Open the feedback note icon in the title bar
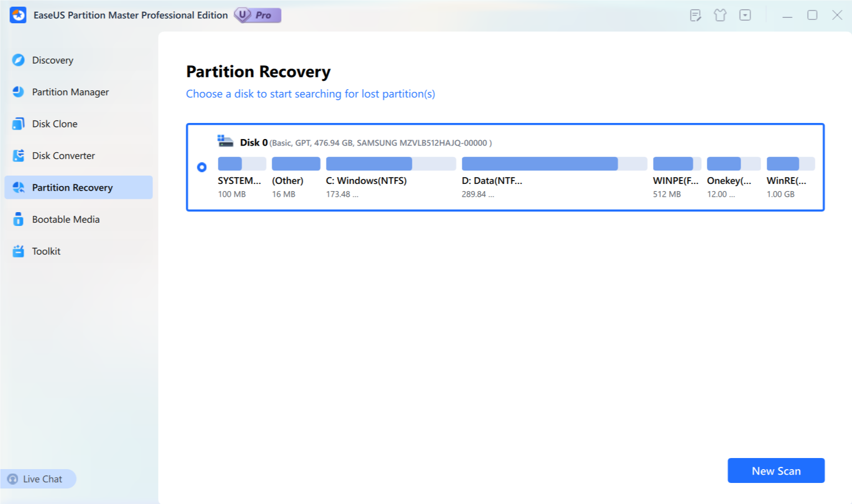Screen dimensions: 852x504 (695, 16)
